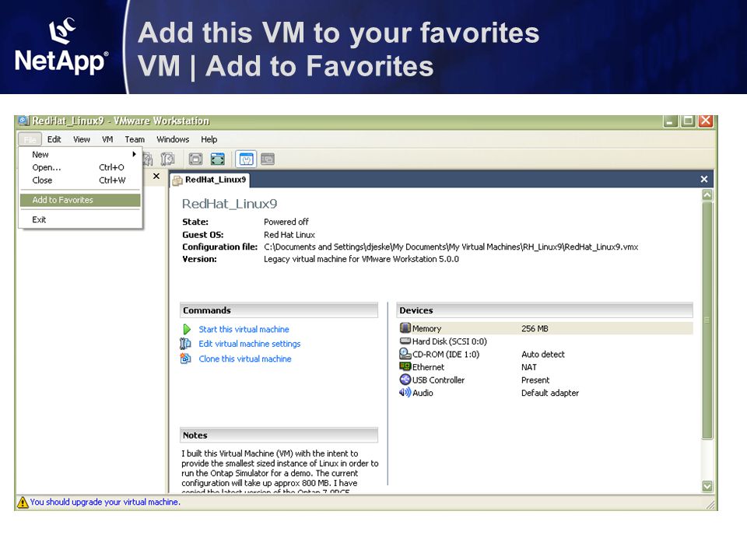The height and width of the screenshot is (560, 747).
Task: Click the green Start arrow icon
Action: [x=187, y=329]
